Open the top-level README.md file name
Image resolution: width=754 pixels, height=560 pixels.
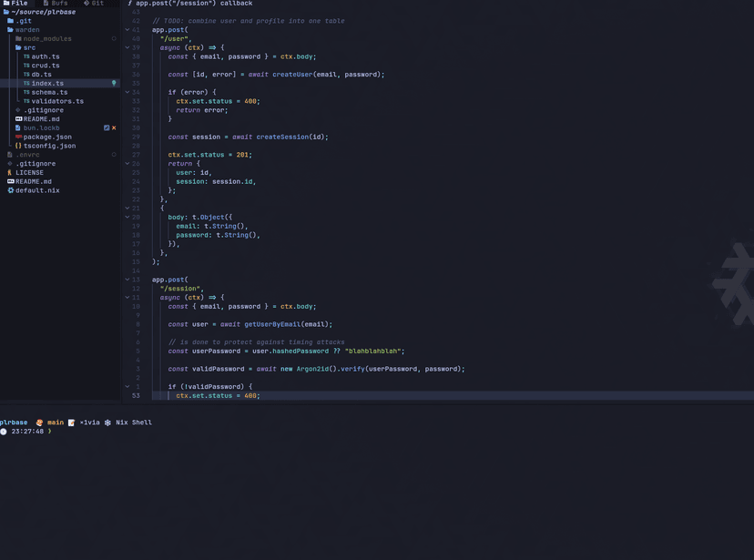[x=34, y=181]
